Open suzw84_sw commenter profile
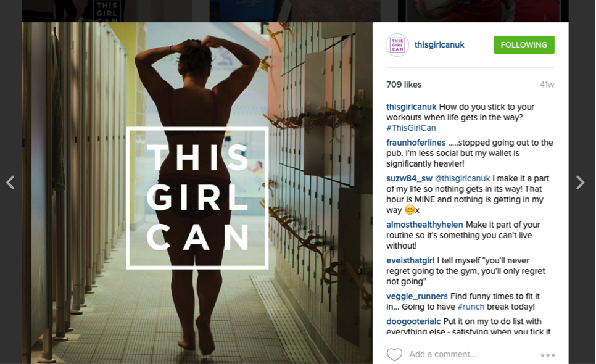This screenshot has width=596, height=364. point(410,178)
